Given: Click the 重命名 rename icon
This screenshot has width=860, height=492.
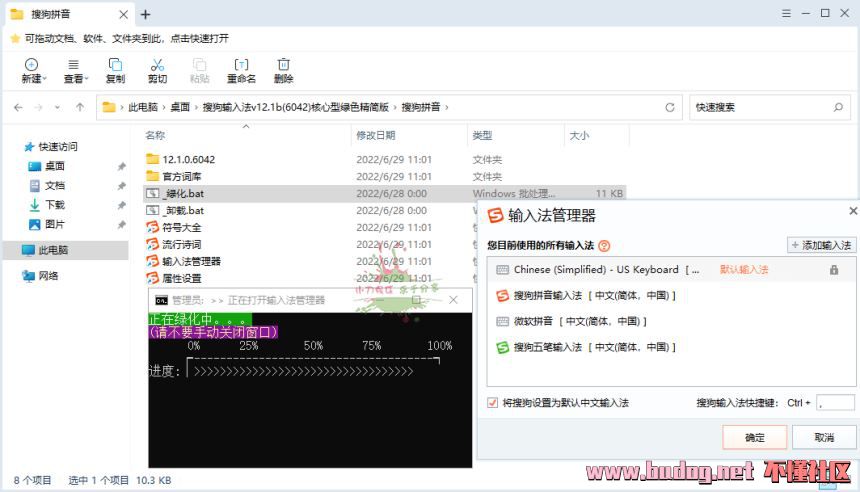Looking at the screenshot, I should (x=241, y=65).
